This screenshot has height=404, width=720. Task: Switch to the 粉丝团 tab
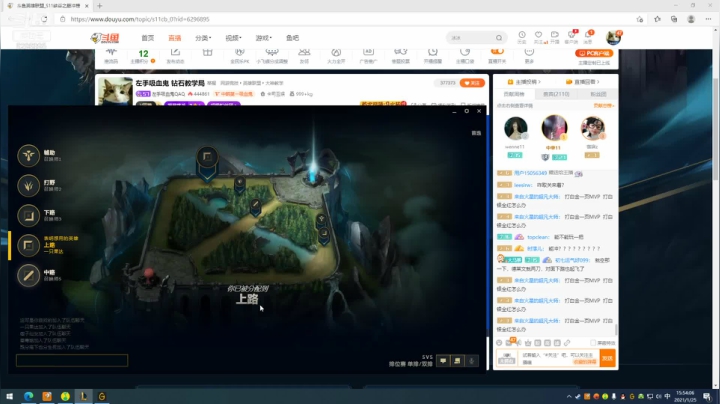[x=598, y=94]
